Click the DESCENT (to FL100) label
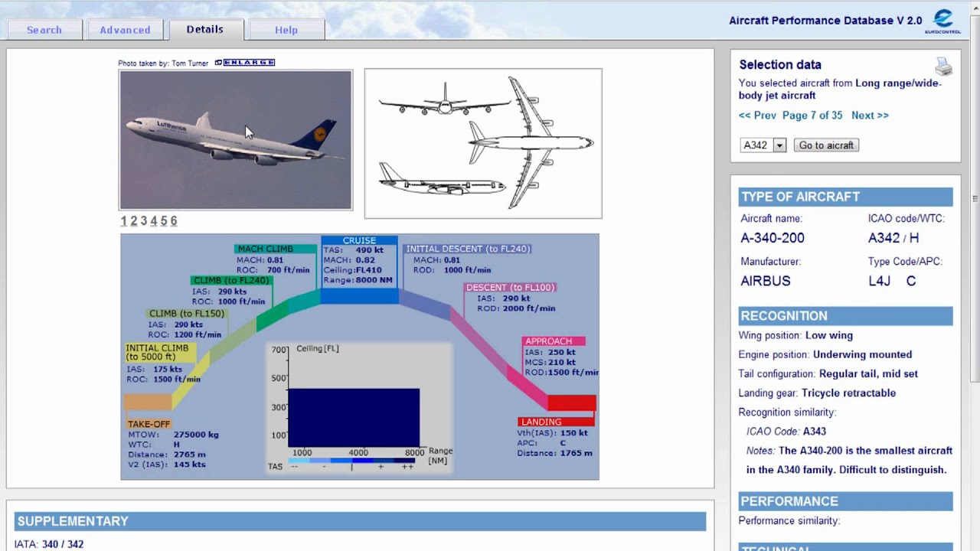This screenshot has width=980, height=551. pos(510,288)
